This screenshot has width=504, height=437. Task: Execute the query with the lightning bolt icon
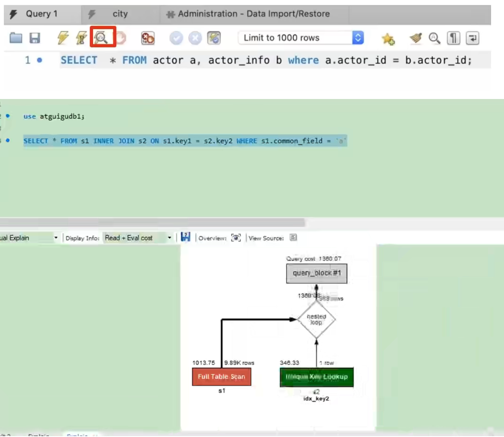pos(63,38)
